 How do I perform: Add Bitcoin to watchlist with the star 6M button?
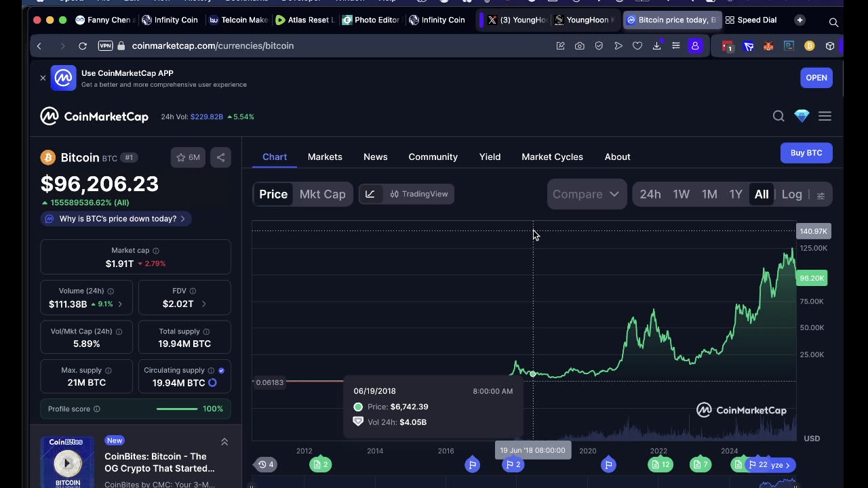[188, 157]
